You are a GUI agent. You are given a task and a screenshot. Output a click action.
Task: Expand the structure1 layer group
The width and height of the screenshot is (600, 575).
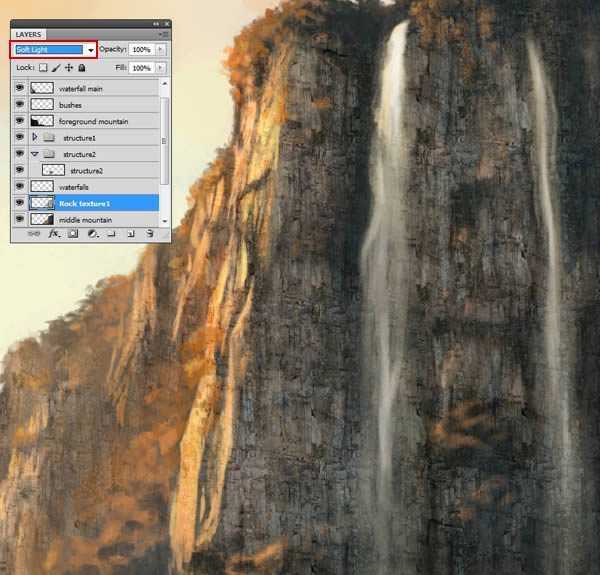(35, 137)
